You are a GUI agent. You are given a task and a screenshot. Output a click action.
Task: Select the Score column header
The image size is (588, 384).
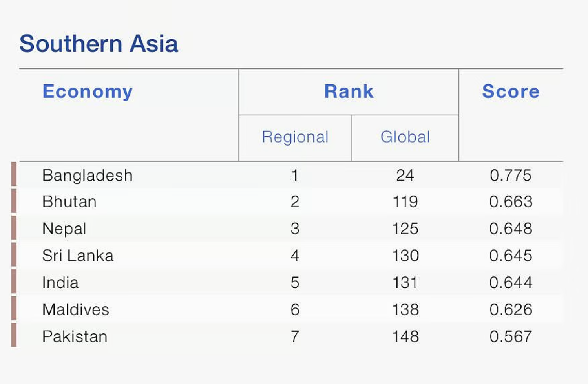click(511, 91)
